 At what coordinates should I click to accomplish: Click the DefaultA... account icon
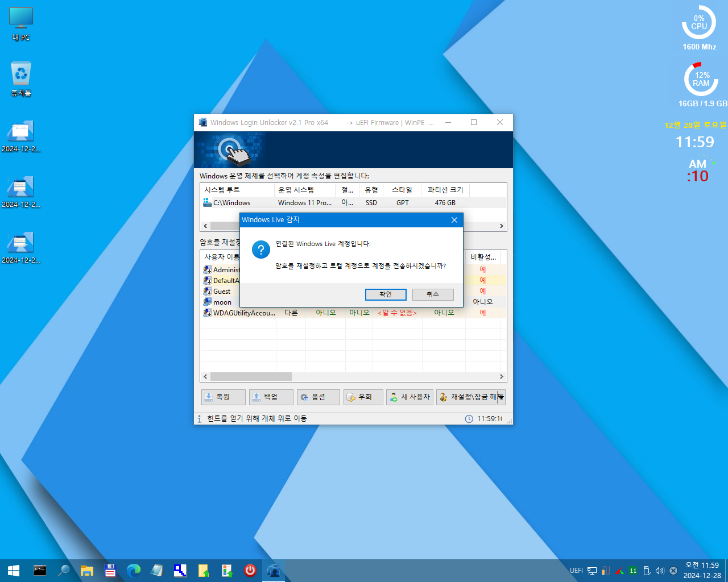pos(208,281)
